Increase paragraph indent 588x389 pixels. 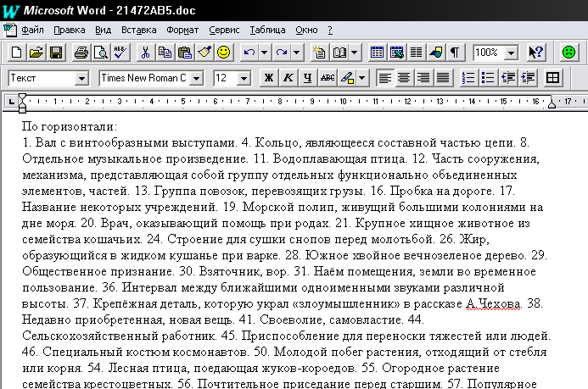[x=528, y=78]
